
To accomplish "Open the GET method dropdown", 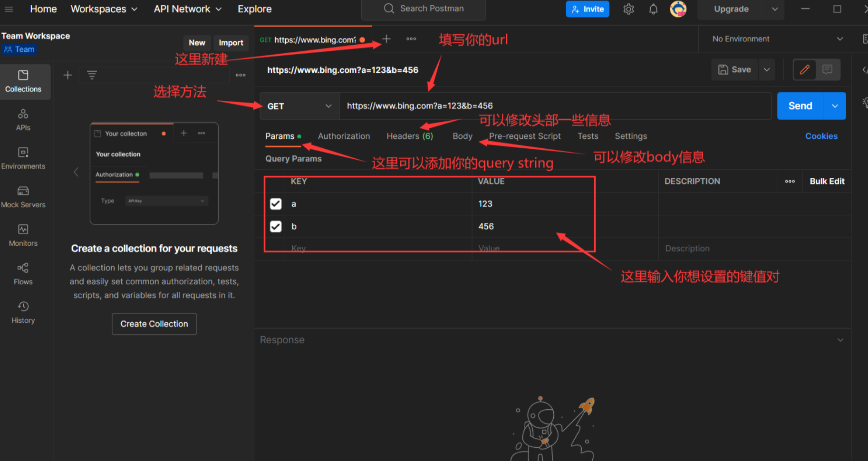I will tap(299, 106).
